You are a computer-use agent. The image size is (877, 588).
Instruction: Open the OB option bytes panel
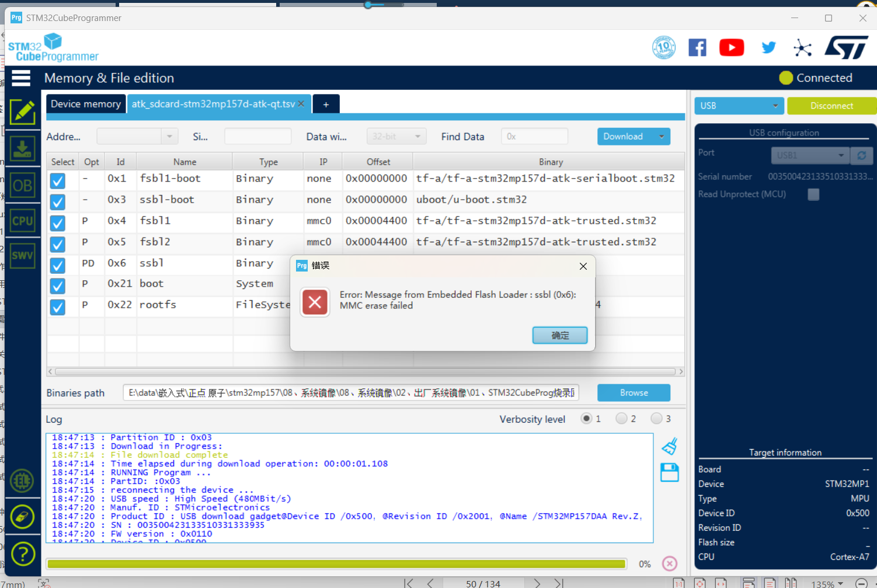pyautogui.click(x=22, y=186)
